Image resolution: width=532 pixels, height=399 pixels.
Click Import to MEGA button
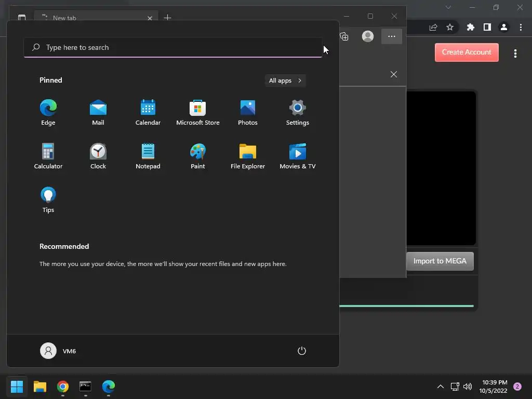pos(440,261)
